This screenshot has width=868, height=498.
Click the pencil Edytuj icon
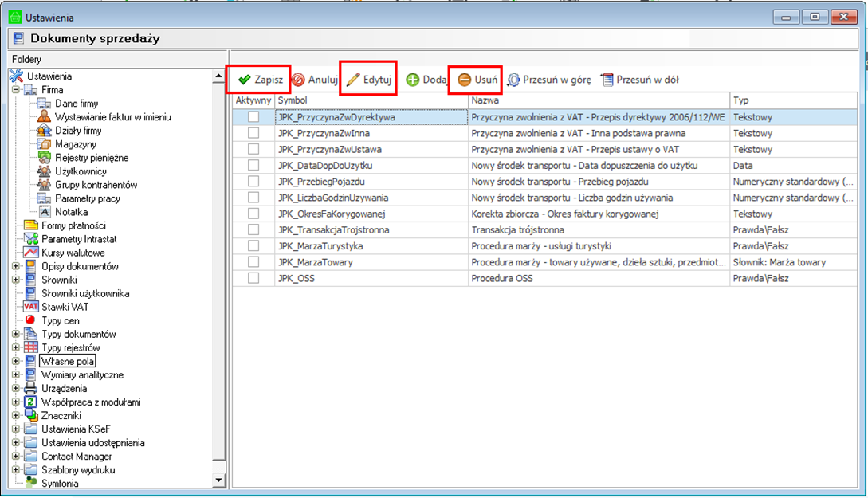tap(353, 80)
